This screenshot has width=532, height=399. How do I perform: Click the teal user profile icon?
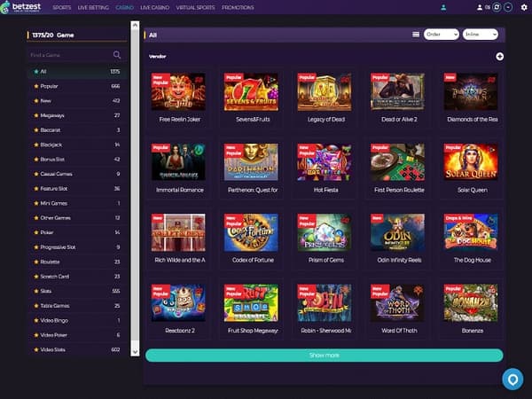(443, 7)
